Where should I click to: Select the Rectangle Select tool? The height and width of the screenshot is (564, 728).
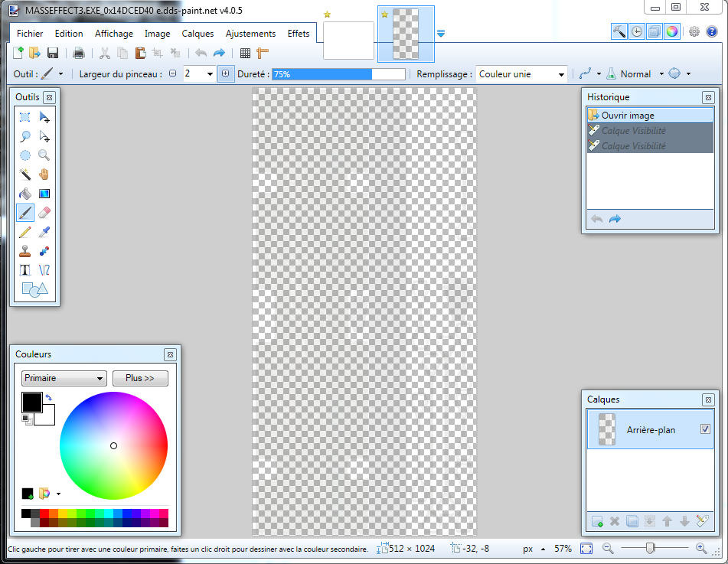pos(25,117)
